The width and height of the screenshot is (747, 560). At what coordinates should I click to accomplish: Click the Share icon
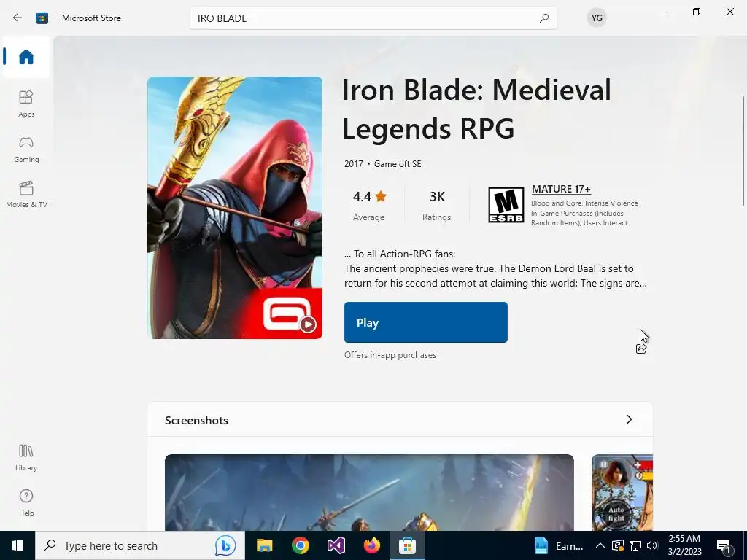(x=641, y=349)
